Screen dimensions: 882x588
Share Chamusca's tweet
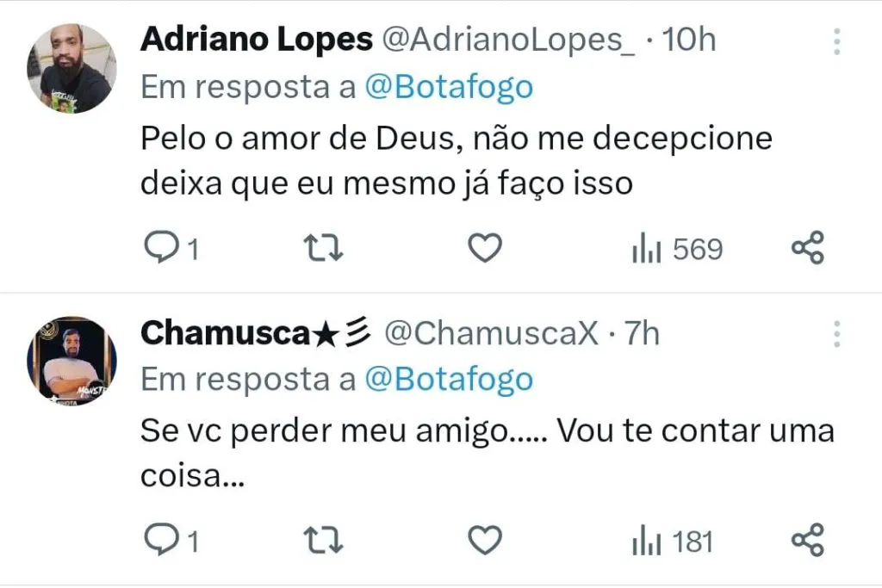click(x=808, y=542)
